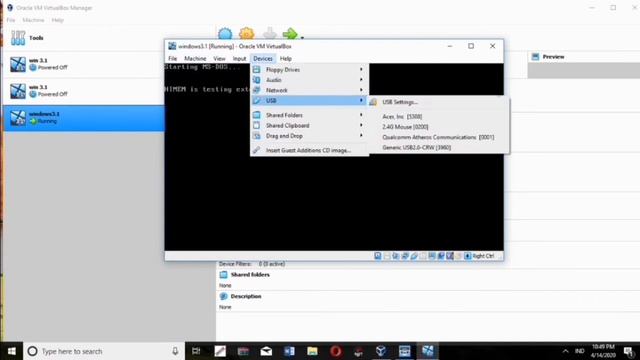Click recording indicator icon in VM status bar
The width and height of the screenshot is (640, 360).
pyautogui.click(x=441, y=256)
